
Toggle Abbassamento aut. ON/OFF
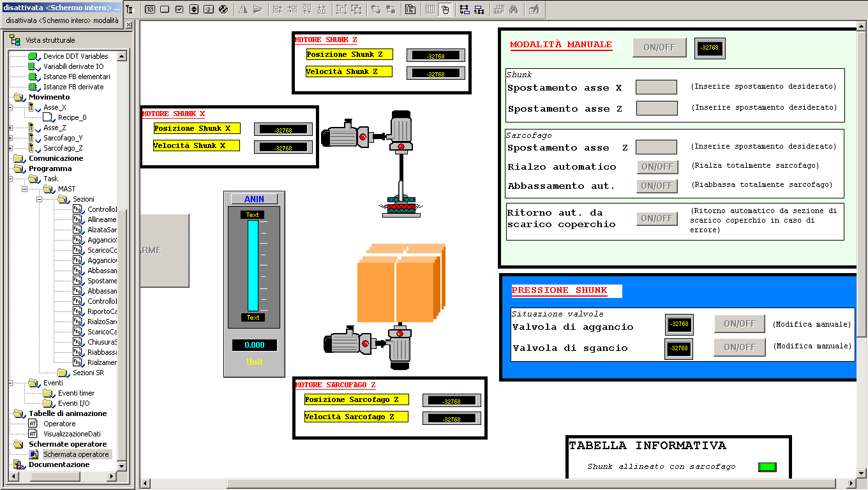(657, 186)
